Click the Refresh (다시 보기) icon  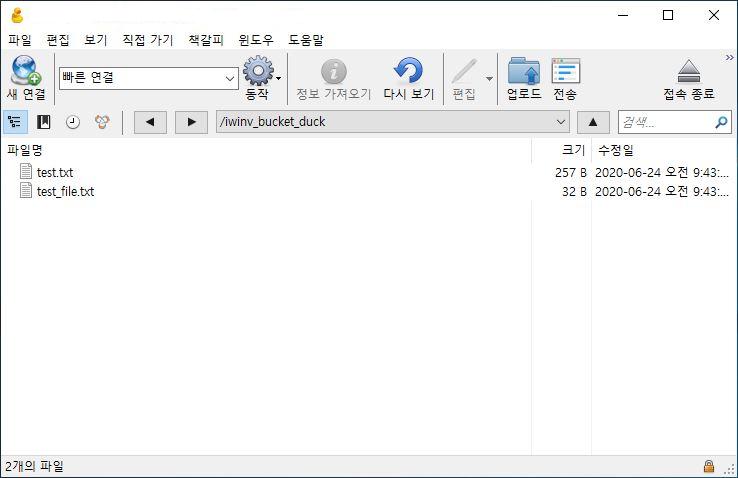(x=408, y=71)
